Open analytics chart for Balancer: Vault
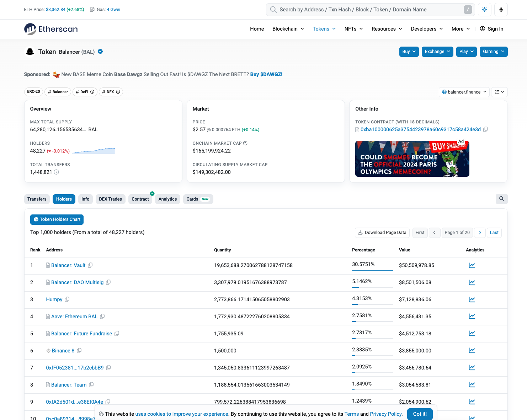Screen dimensions: 527x420 pos(472,265)
